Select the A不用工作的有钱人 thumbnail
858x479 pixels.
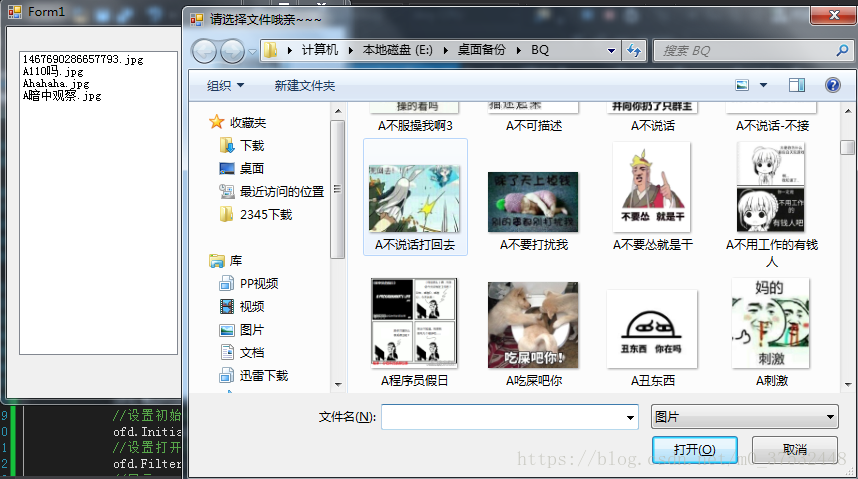pyautogui.click(x=770, y=187)
